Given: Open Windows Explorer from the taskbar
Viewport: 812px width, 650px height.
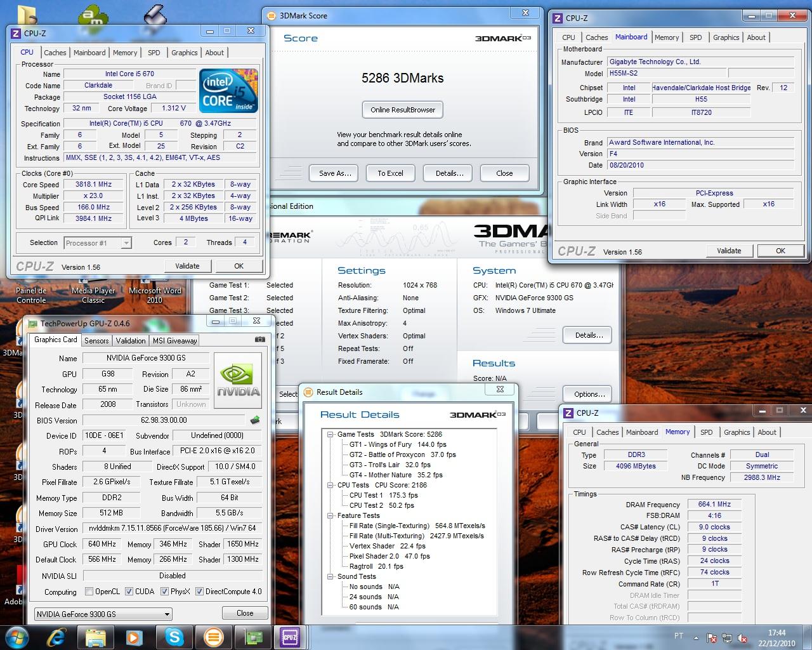Looking at the screenshot, I should (x=95, y=637).
